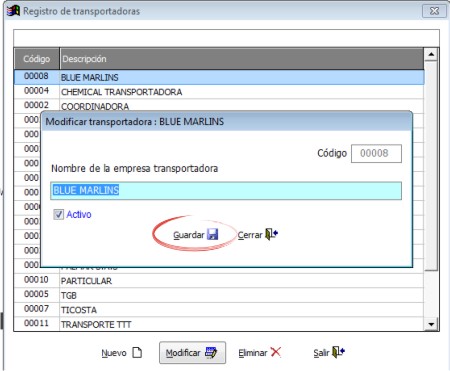Click the exit door icon beside Cerrar
The width and height of the screenshot is (450, 371).
[x=271, y=234]
